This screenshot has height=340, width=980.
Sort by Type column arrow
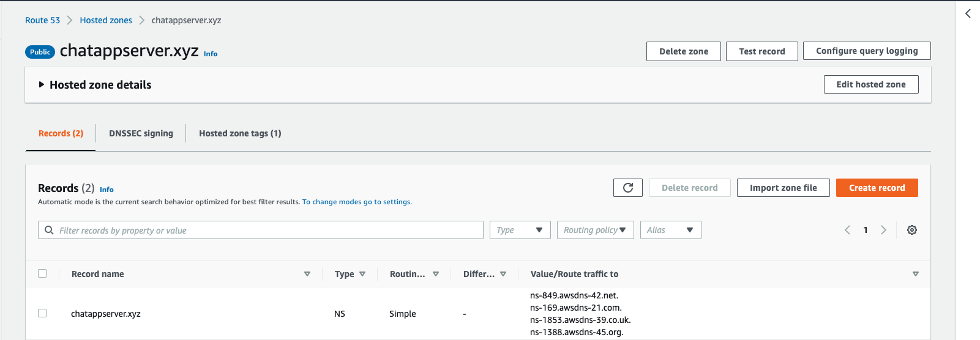[x=362, y=274]
